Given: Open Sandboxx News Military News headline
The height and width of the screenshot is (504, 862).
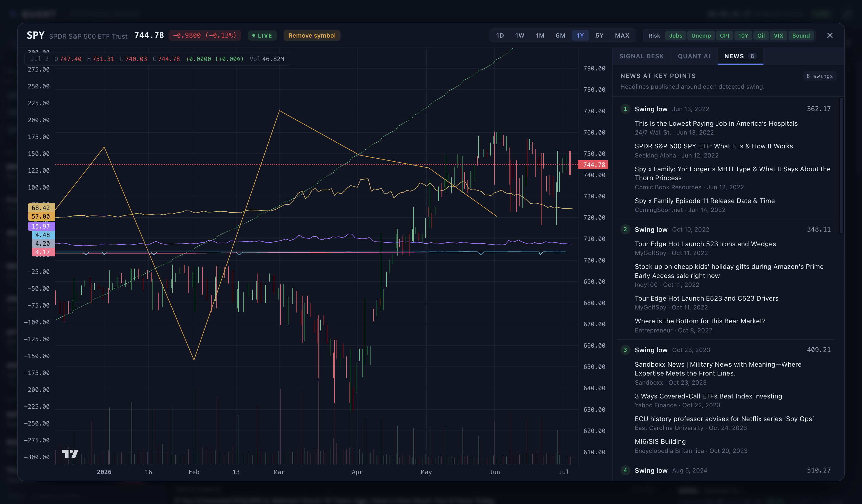Looking at the screenshot, I should (718, 369).
